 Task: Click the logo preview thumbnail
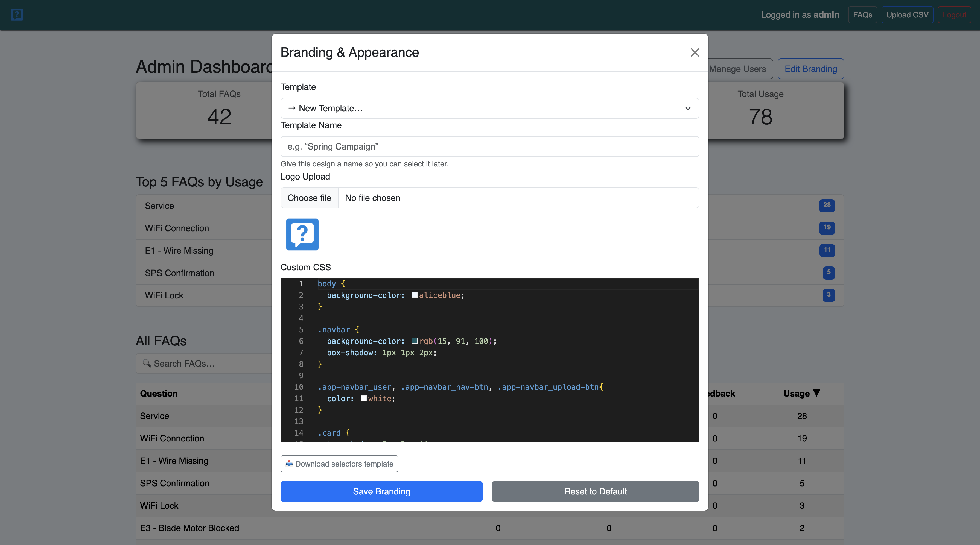(302, 234)
